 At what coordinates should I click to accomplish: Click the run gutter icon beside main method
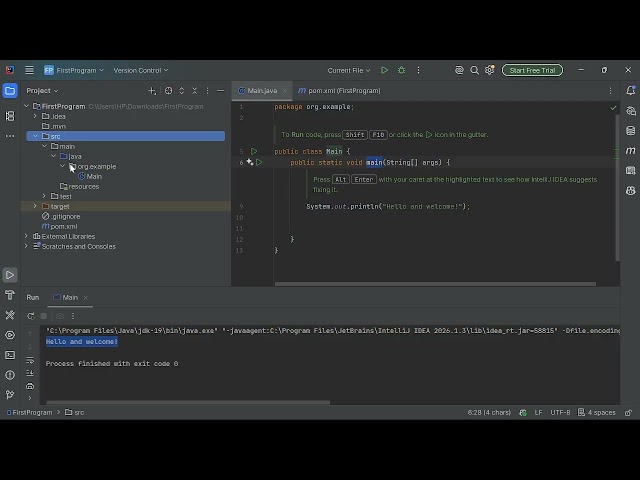point(259,162)
